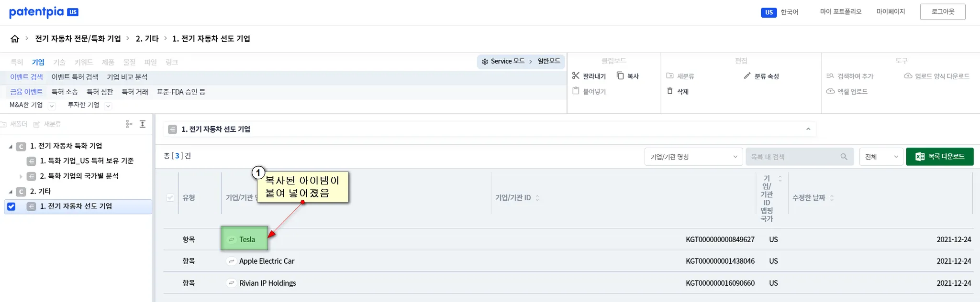Viewport: 980px width, 302px height.
Task: Click the patentpia logo
Action: tap(44, 12)
